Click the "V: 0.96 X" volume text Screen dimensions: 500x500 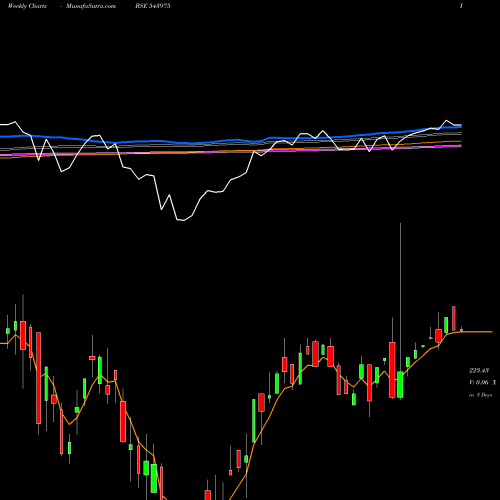pyautogui.click(x=482, y=383)
